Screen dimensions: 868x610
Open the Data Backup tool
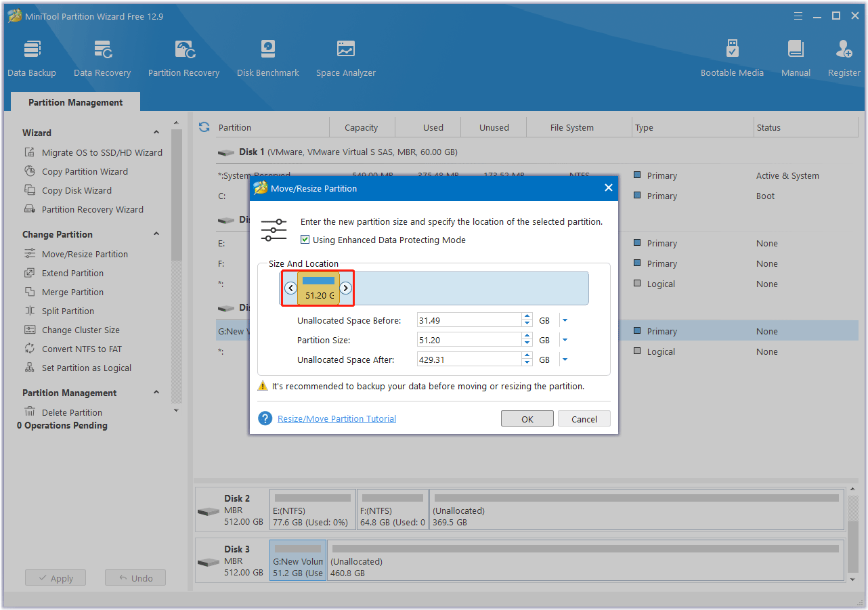click(32, 58)
